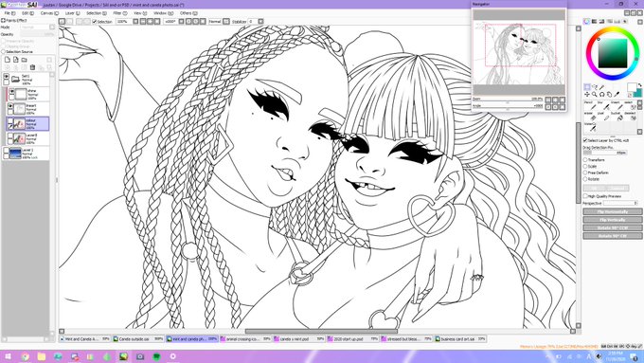Click the Navigator Zoom slider

tap(508, 100)
